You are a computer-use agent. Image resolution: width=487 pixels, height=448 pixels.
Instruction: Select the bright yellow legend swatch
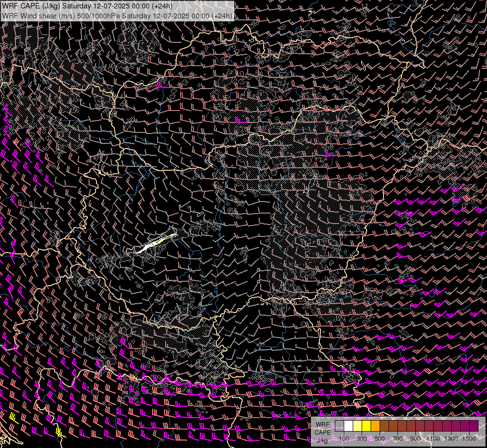(x=367, y=426)
